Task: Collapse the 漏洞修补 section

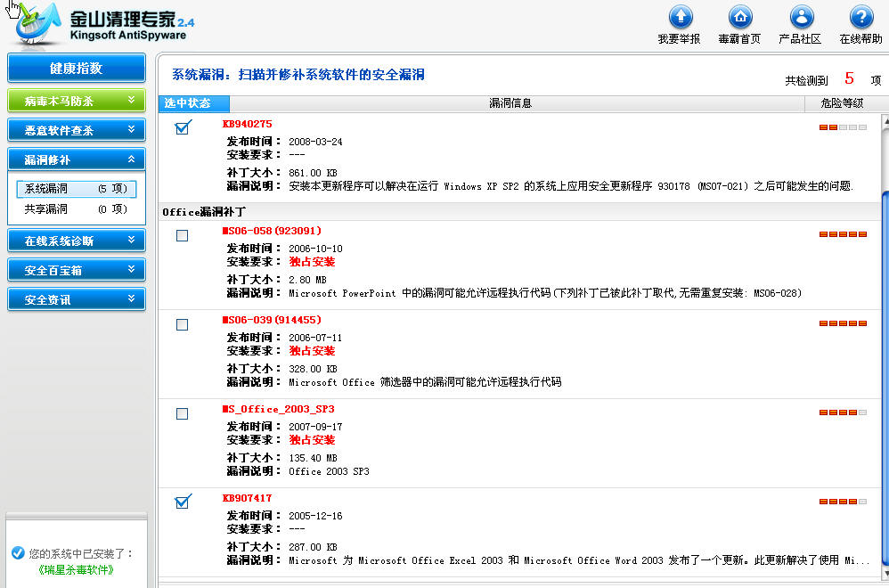Action: (76, 159)
